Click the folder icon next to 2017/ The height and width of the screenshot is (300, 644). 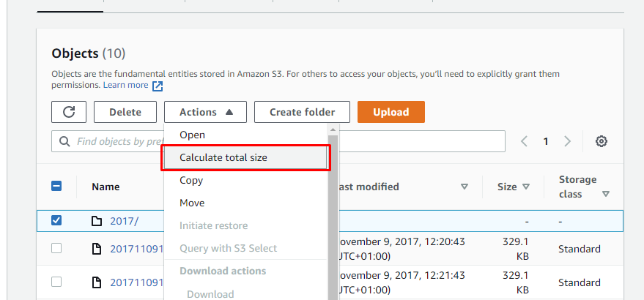tap(96, 221)
